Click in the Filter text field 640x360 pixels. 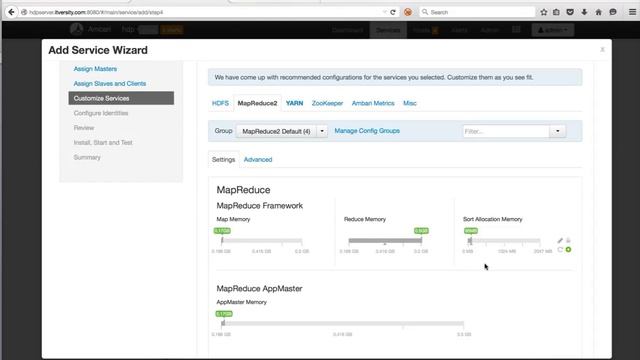[x=506, y=131]
